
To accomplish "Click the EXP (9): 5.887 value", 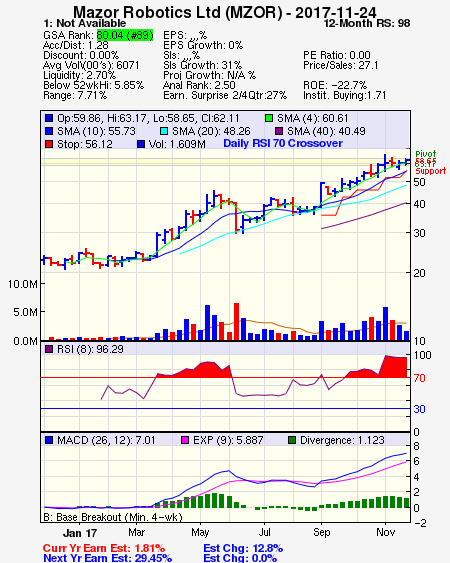I will point(228,441).
